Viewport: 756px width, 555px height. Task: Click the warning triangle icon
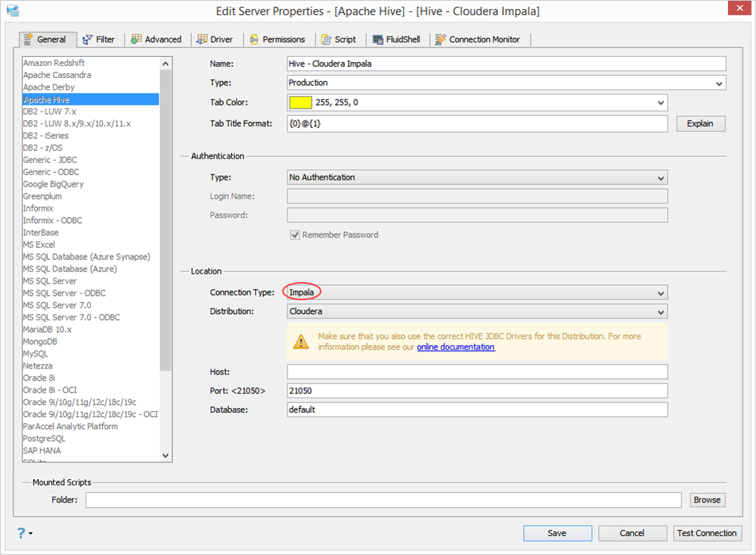pos(301,341)
